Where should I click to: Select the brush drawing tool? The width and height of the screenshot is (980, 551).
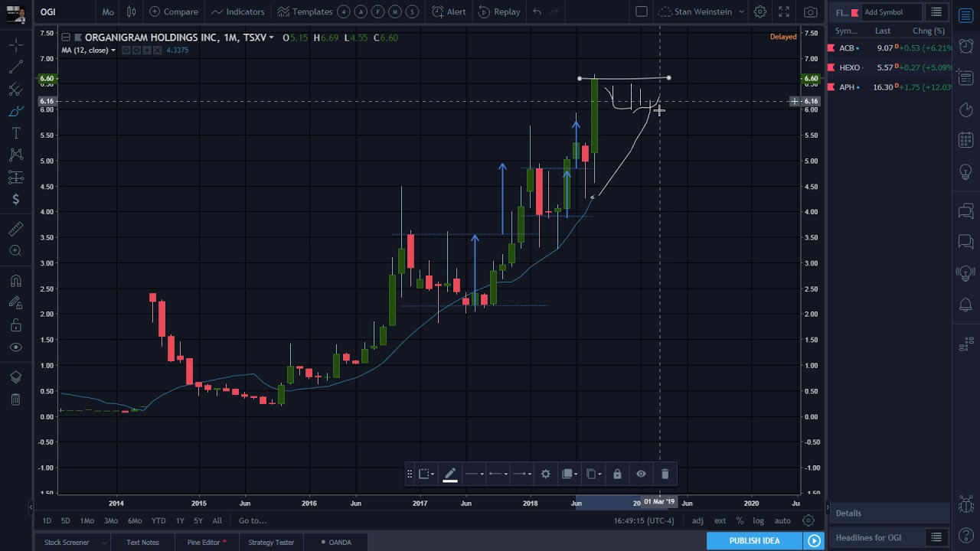(x=15, y=112)
